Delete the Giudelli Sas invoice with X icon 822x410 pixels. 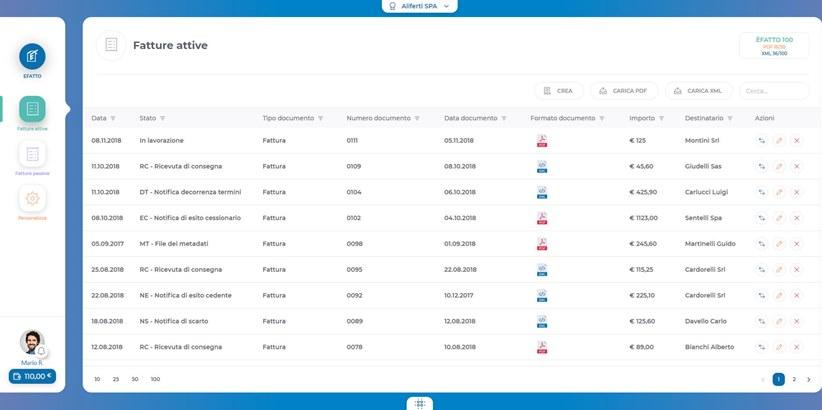click(x=797, y=166)
